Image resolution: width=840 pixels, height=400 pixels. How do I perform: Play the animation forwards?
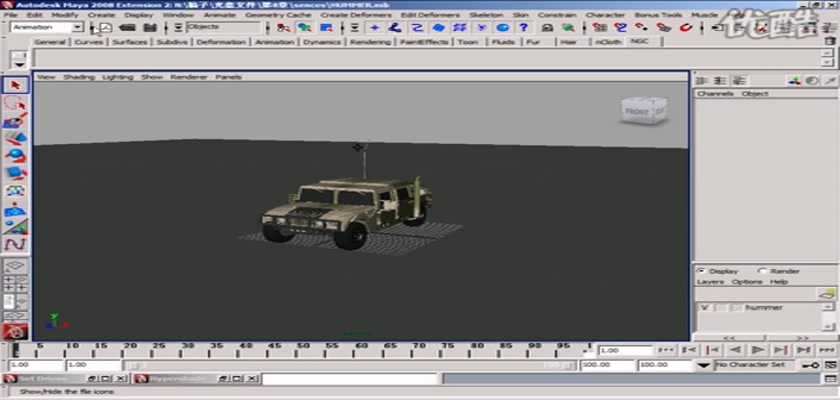(758, 350)
